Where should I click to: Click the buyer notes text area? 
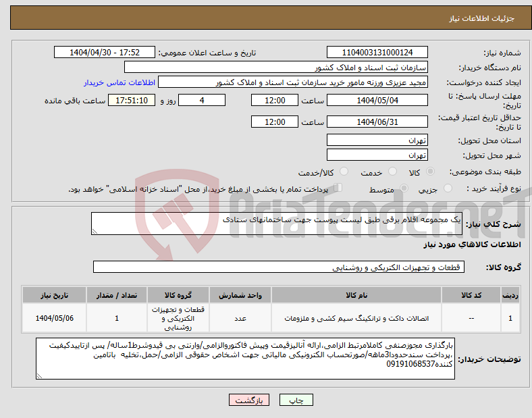pyautogui.click(x=245, y=359)
